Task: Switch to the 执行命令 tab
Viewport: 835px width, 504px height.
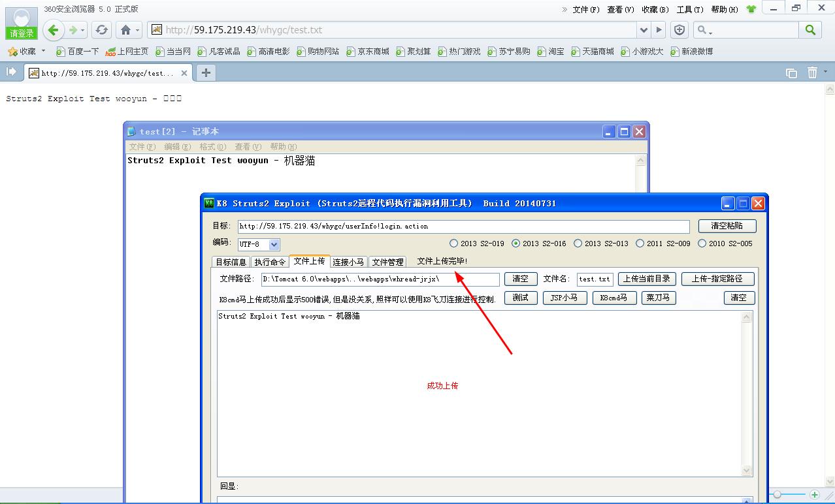Action: tap(270, 262)
